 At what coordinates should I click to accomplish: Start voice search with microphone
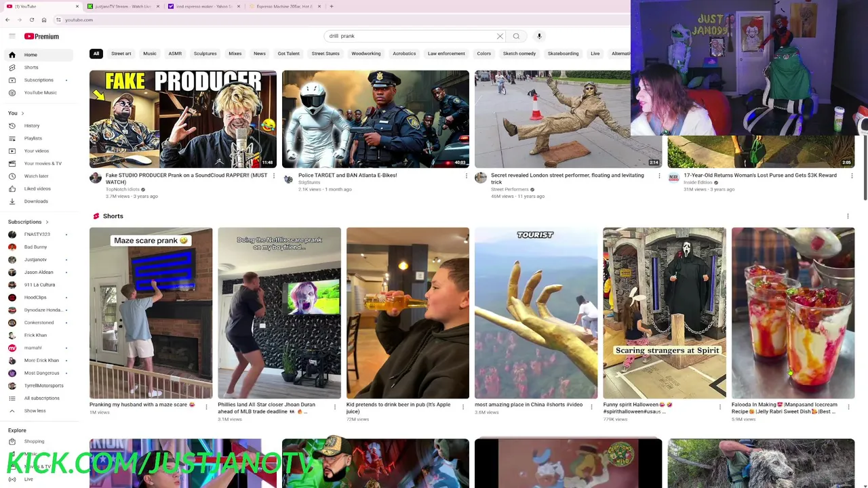[x=539, y=36]
